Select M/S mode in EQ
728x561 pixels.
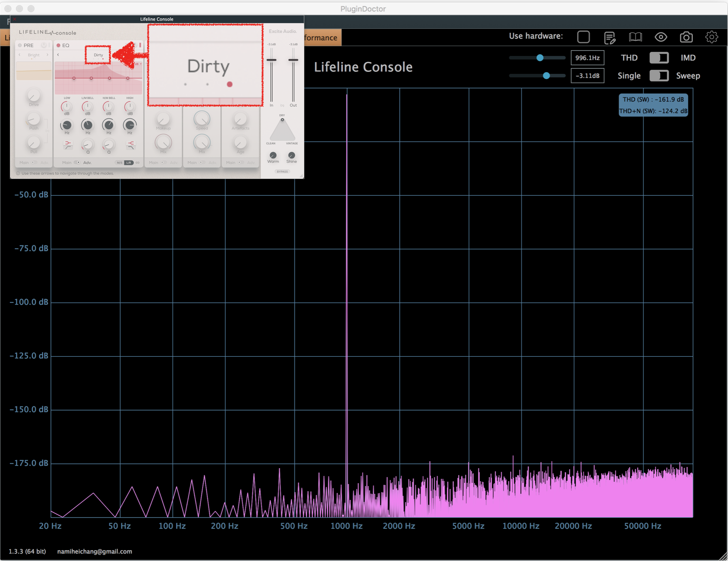pos(119,163)
